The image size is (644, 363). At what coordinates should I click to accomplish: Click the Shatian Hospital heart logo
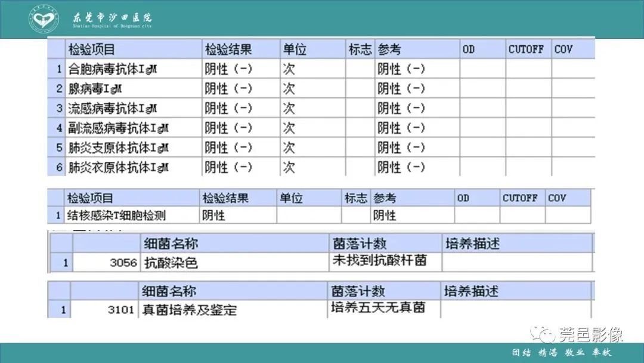pos(44,19)
